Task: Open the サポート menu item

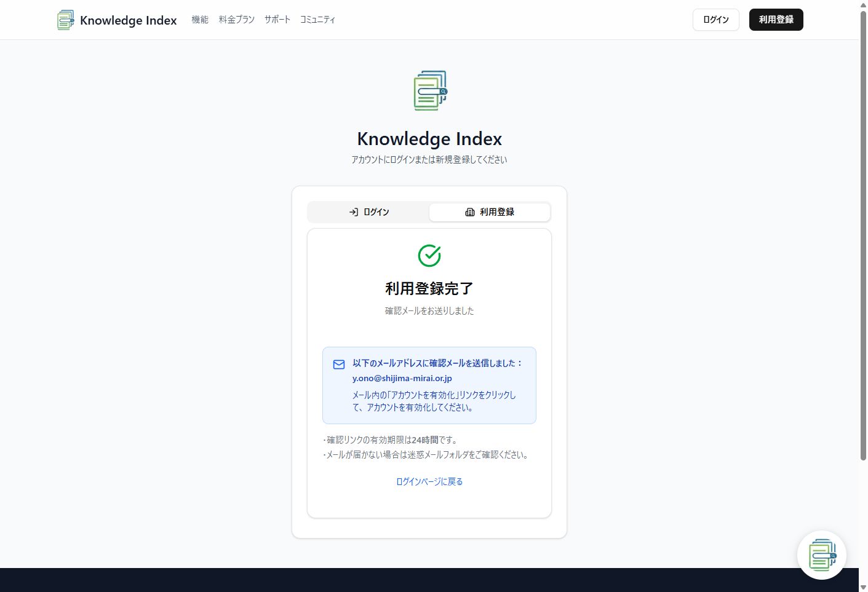Action: point(277,20)
